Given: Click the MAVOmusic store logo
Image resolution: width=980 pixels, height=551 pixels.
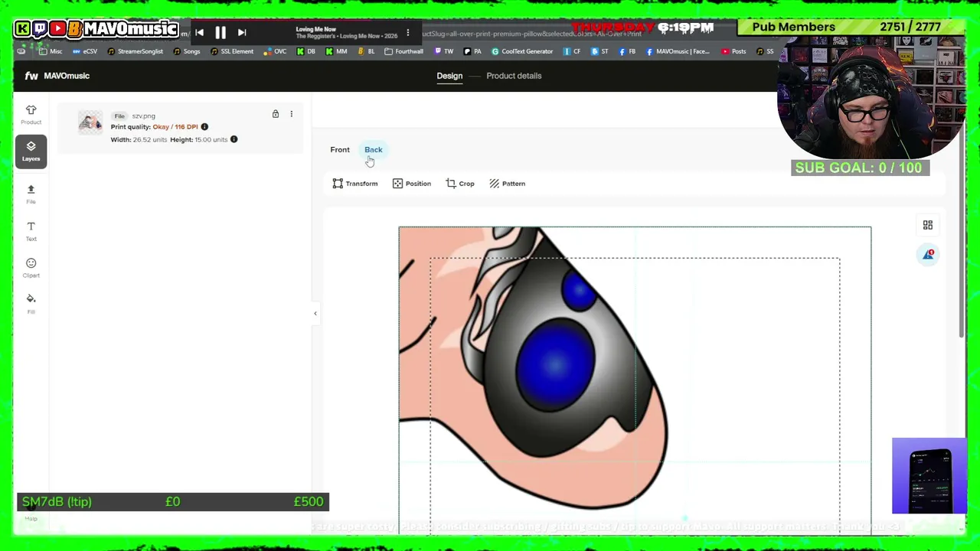Looking at the screenshot, I should point(57,76).
